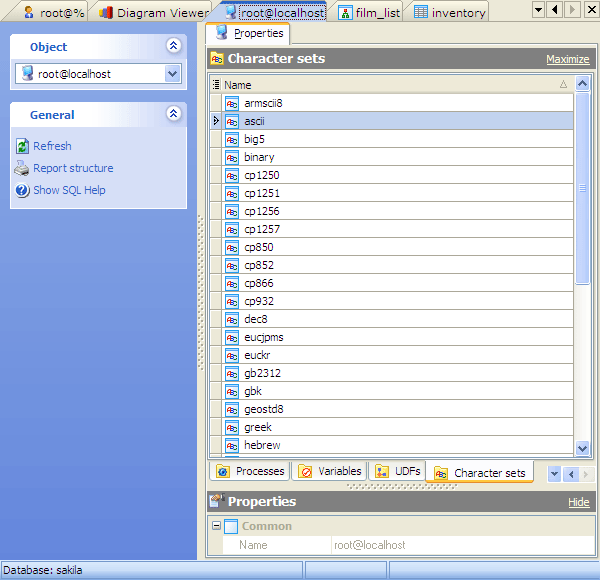Click the icon next to the hebrew row
This screenshot has width=600, height=580.
point(232,445)
